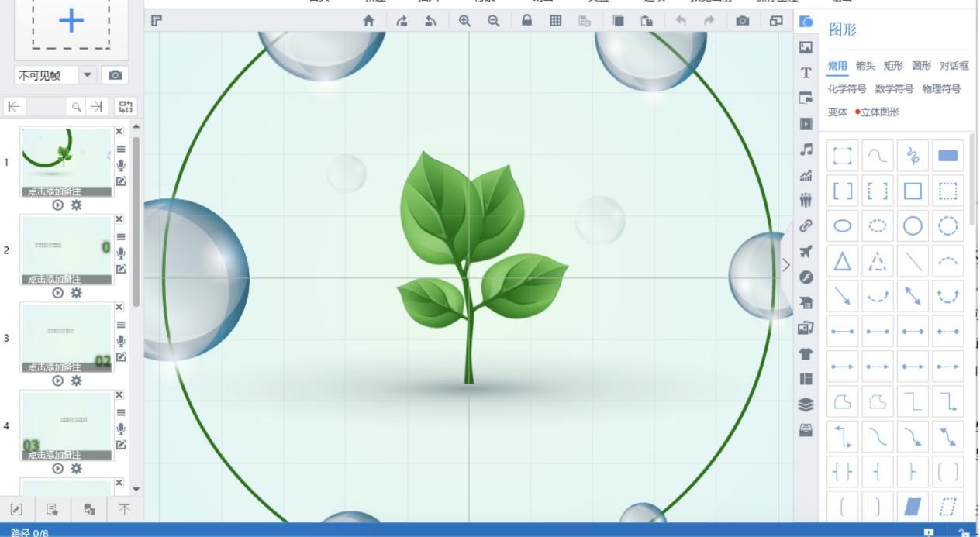The image size is (980, 537).
Task: Click the rotate counterclockwise toolbar icon
Action: click(430, 21)
